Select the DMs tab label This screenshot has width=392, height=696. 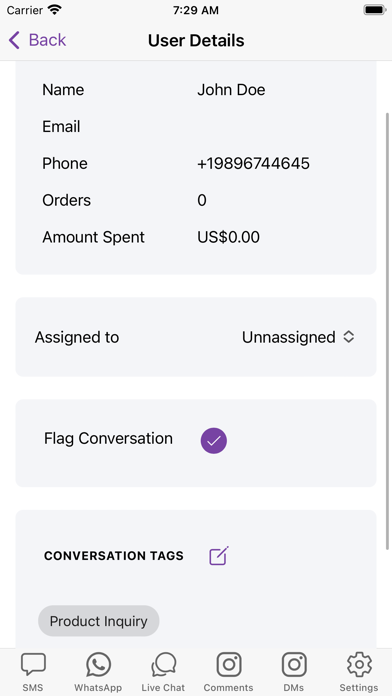click(x=294, y=688)
